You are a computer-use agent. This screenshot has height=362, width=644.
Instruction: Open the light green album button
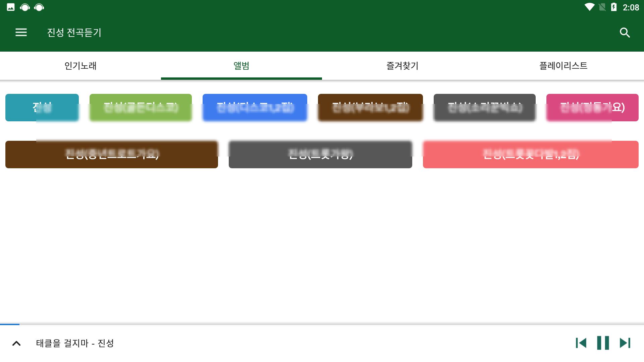[x=141, y=108]
